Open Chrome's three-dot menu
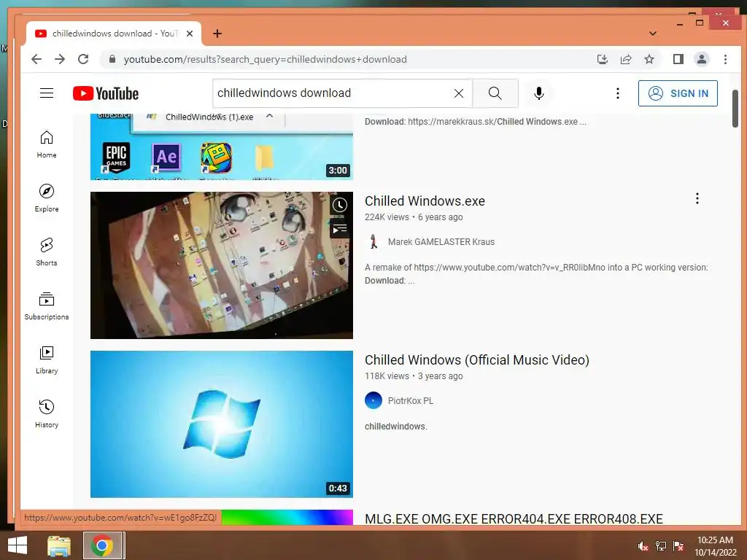 [725, 59]
